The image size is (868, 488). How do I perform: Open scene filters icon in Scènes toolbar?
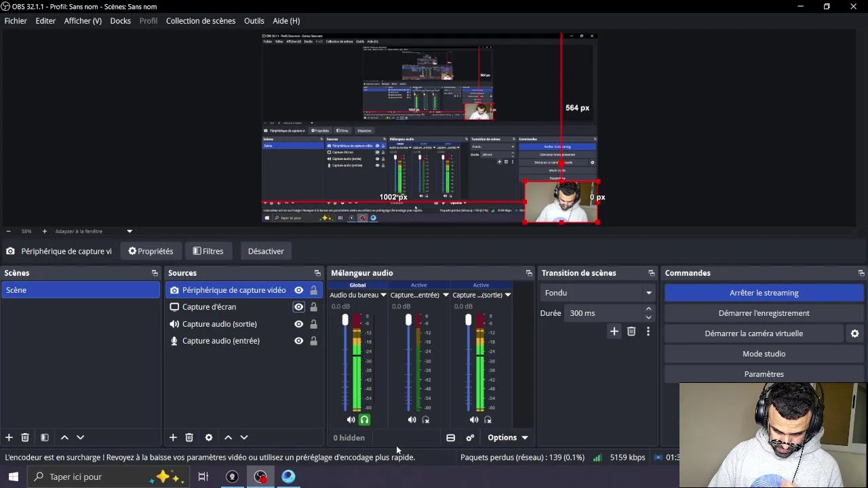click(x=45, y=438)
